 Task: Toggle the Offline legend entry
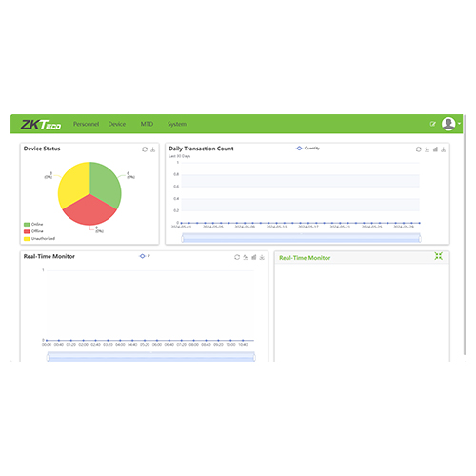tap(33, 231)
